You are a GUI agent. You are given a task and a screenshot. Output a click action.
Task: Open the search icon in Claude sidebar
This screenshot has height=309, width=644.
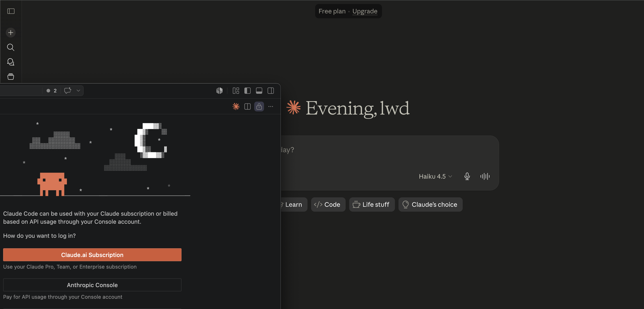pos(11,47)
